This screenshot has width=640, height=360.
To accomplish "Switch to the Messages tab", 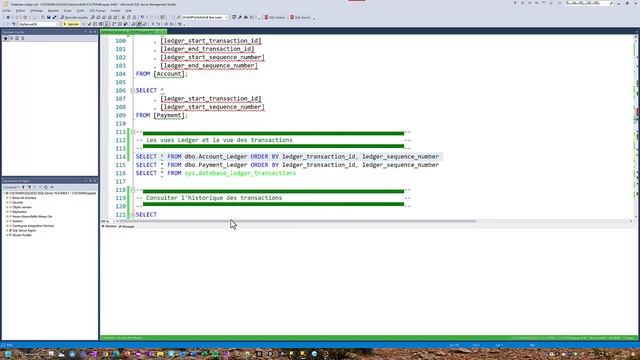I will (x=127, y=226).
